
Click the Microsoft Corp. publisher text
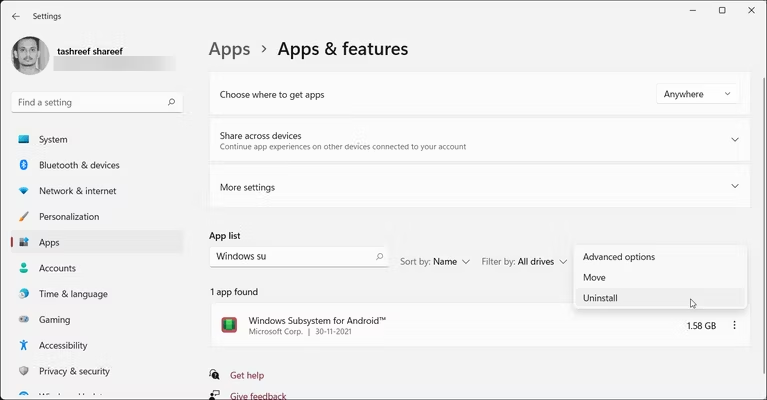coord(276,332)
